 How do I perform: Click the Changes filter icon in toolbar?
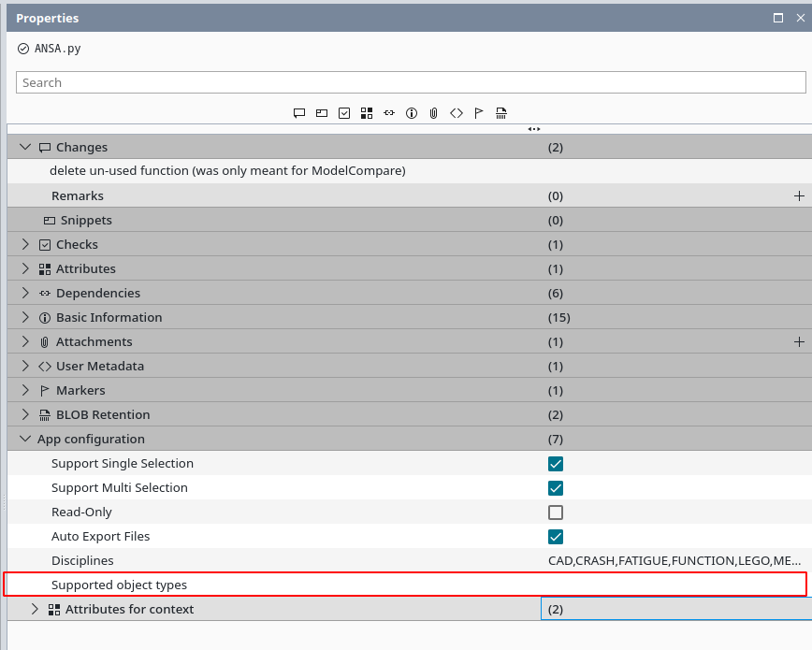[x=298, y=113]
